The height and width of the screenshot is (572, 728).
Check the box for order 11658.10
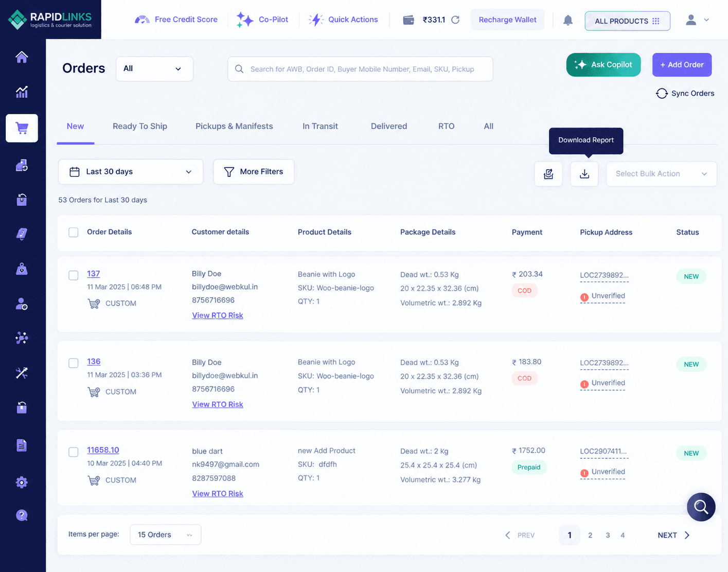[x=74, y=452]
